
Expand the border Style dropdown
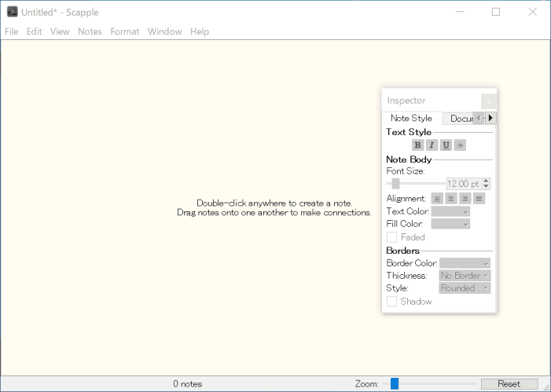coord(465,288)
